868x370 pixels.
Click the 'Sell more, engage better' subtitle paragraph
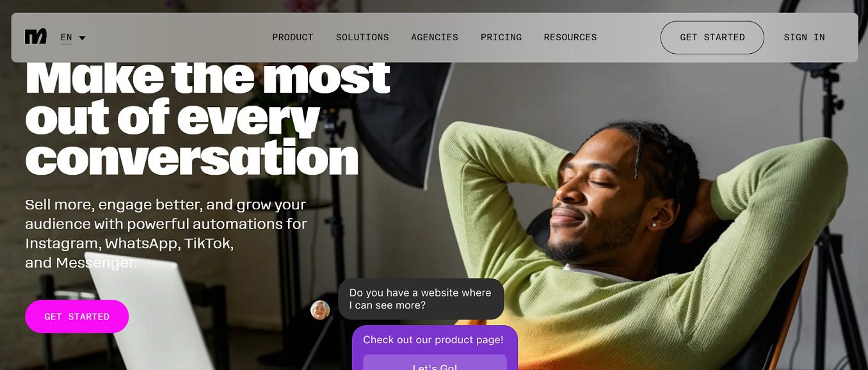pos(166,234)
